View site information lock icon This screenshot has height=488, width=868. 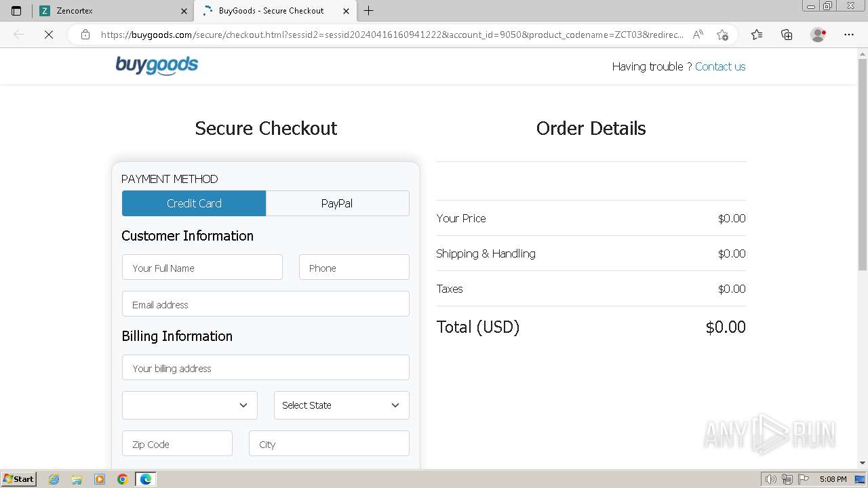point(85,35)
